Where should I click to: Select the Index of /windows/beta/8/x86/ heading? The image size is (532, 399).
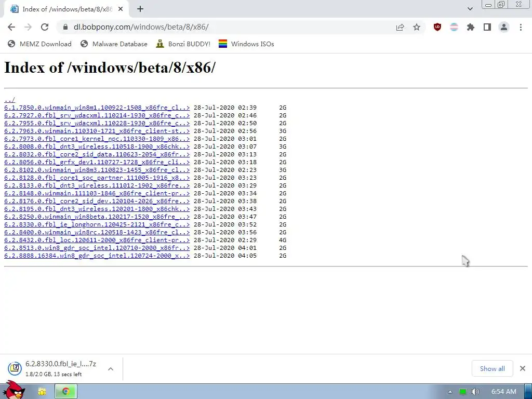(110, 68)
